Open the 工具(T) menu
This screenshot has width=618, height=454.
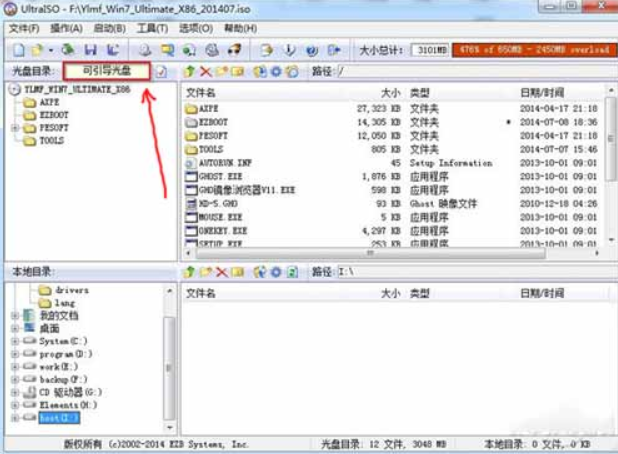(151, 28)
